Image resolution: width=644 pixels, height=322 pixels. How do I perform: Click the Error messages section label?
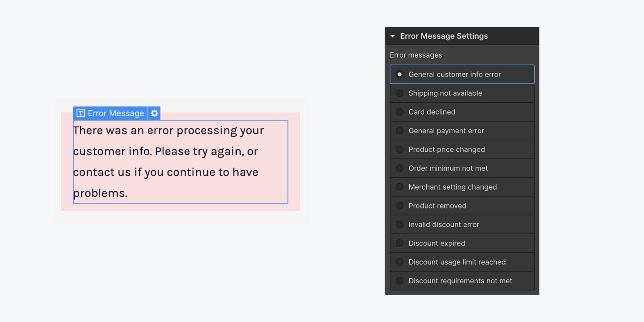point(416,55)
